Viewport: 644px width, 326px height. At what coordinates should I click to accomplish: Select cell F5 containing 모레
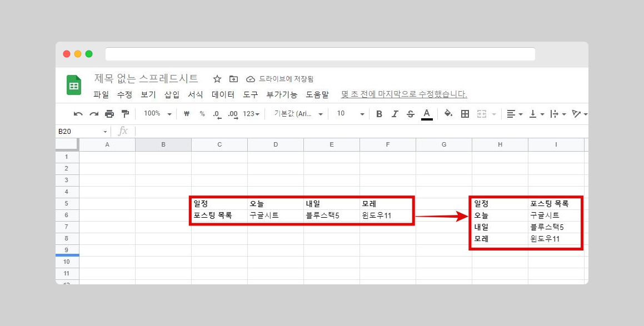(388, 204)
